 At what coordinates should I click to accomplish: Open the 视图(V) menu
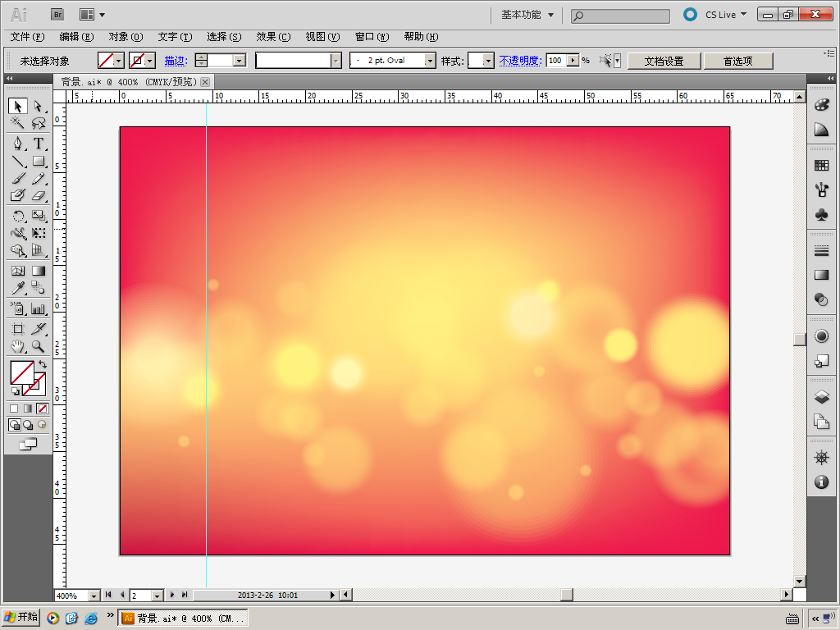tap(322, 36)
